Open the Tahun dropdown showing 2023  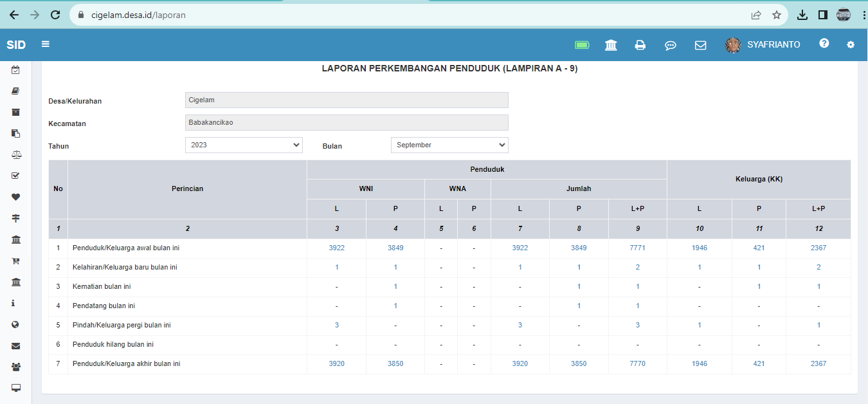point(243,145)
